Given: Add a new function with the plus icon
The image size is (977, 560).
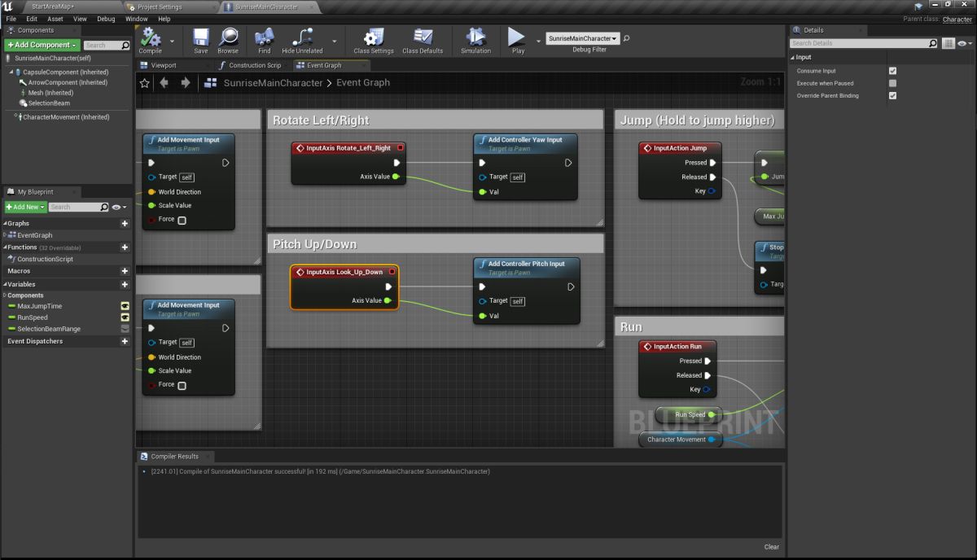Looking at the screenshot, I should (125, 247).
